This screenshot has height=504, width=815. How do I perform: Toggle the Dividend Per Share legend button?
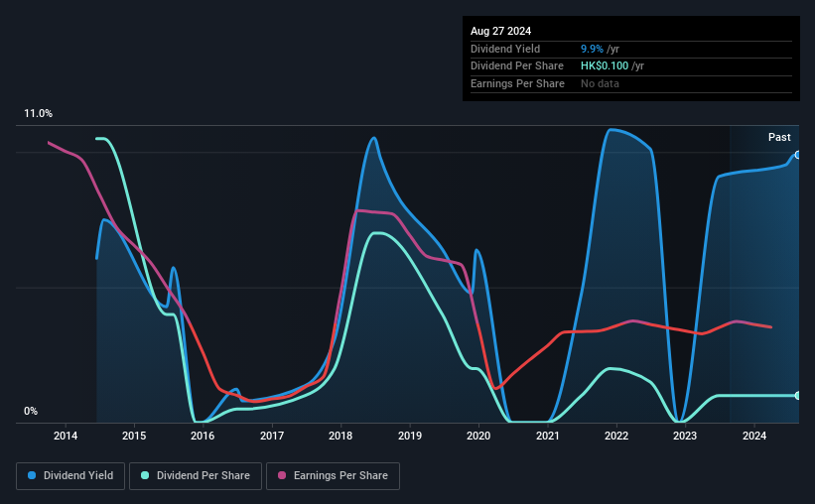pos(196,476)
